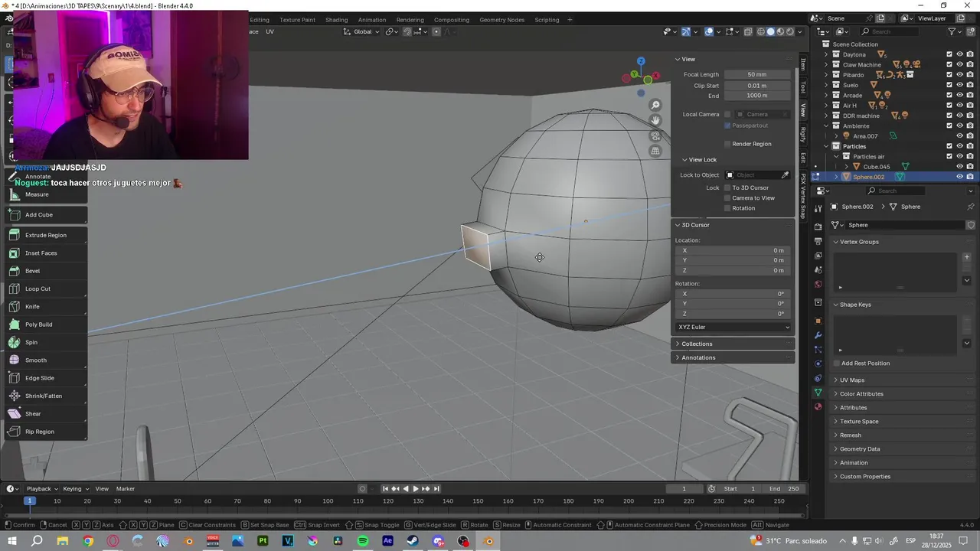Select the Rip Region tool

tap(45, 432)
